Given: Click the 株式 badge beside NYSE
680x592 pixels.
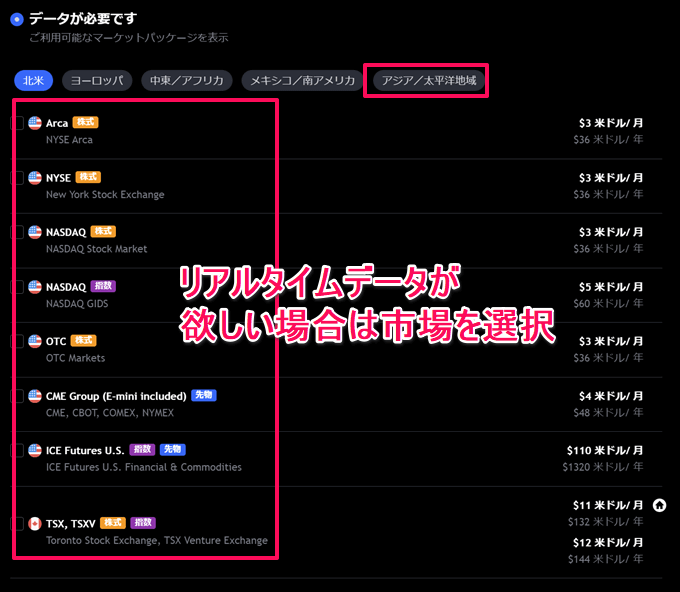Looking at the screenshot, I should 88,177.
